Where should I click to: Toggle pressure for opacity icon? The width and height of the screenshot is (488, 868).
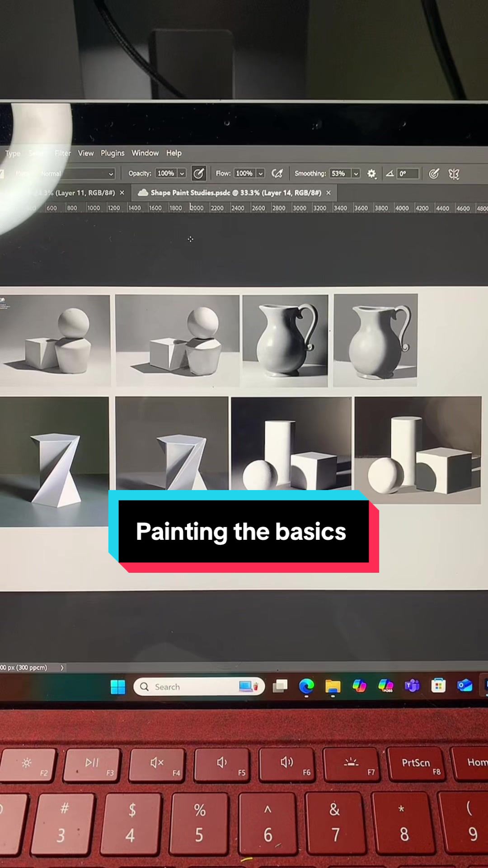pos(199,174)
